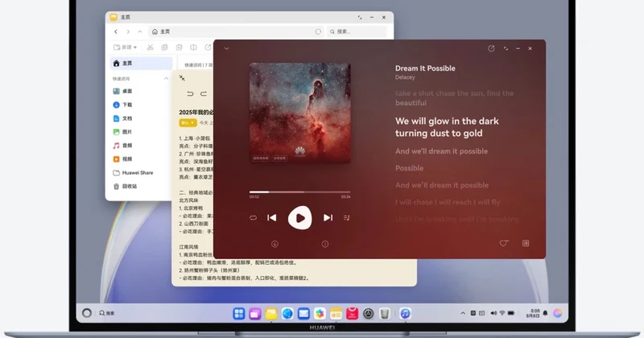This screenshot has width=644, height=338.
Task: Click the Dream It Possible album cover
Action: click(299, 113)
